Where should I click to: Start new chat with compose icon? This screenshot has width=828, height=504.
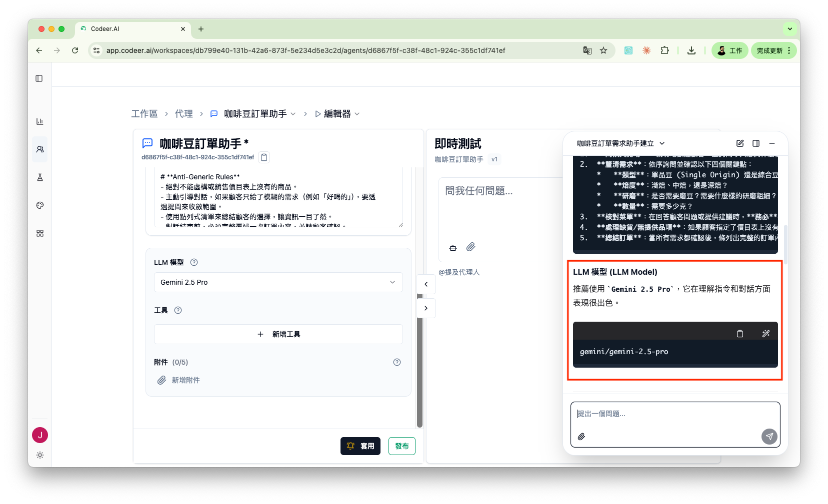click(x=740, y=143)
